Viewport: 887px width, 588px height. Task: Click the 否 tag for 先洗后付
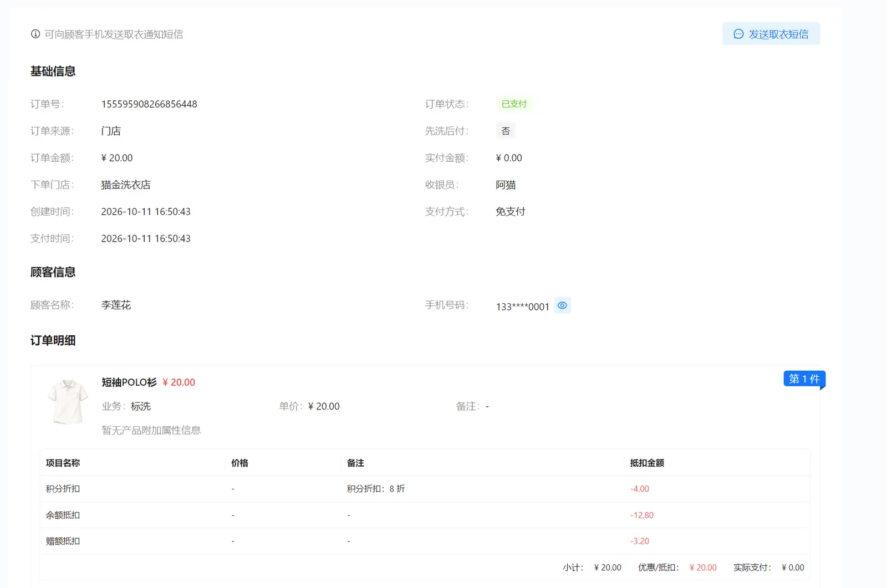click(x=506, y=131)
